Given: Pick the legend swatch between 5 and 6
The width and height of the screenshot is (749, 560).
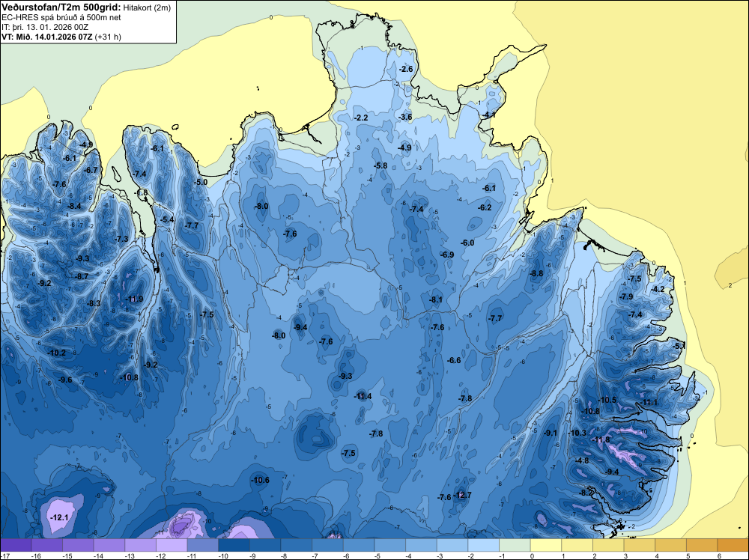Looking at the screenshot, I should pyautogui.click(x=702, y=545).
